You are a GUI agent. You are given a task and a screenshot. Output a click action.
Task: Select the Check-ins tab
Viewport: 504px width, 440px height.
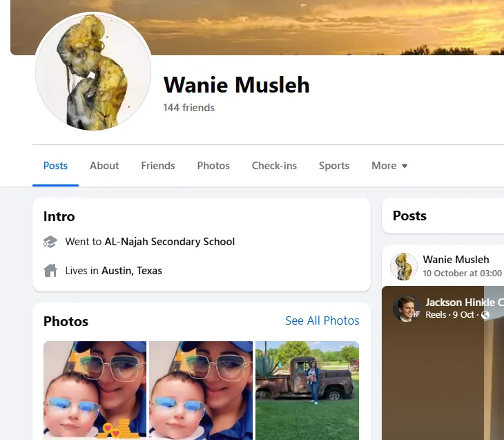(274, 166)
